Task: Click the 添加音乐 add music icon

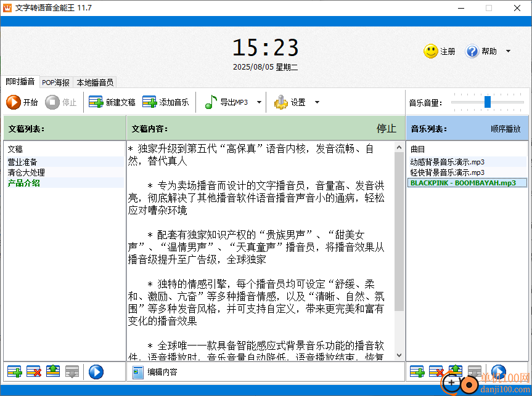Action: [x=150, y=102]
